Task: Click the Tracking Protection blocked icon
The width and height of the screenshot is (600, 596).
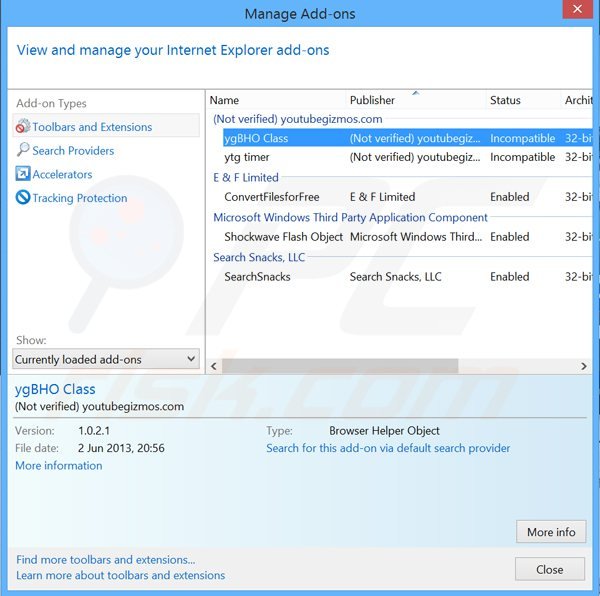Action: point(23,197)
